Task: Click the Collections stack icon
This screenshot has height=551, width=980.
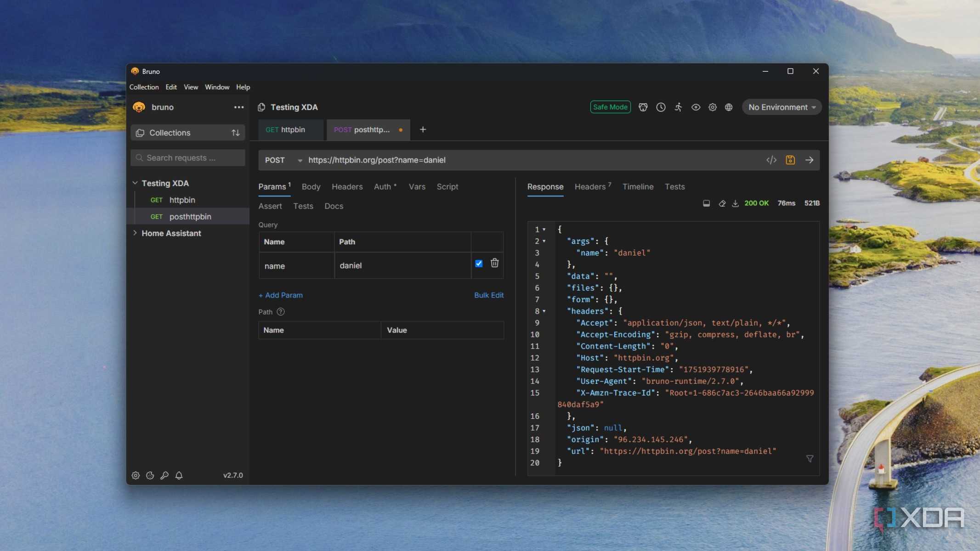Action: coord(140,133)
